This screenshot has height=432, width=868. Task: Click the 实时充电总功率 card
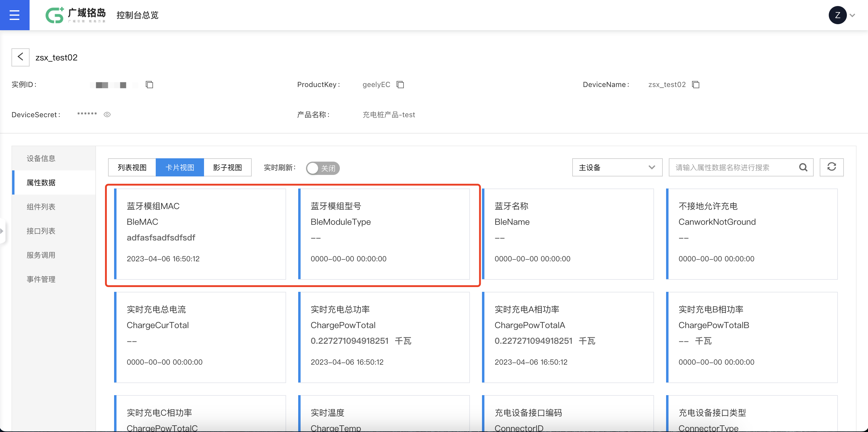pos(384,337)
